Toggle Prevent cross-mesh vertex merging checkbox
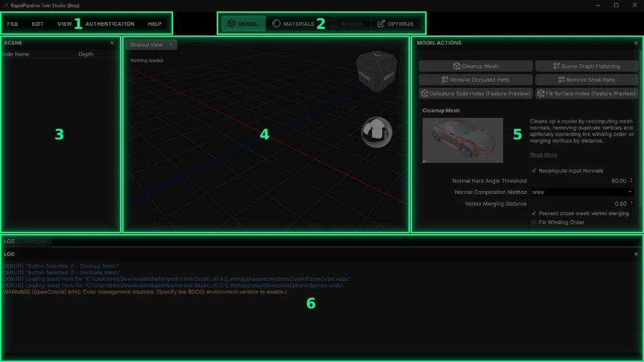 pyautogui.click(x=534, y=213)
